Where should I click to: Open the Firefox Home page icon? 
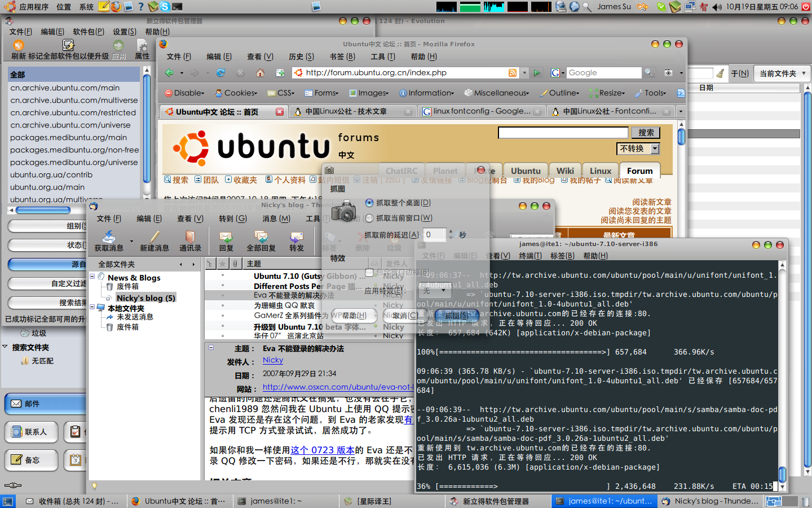260,73
